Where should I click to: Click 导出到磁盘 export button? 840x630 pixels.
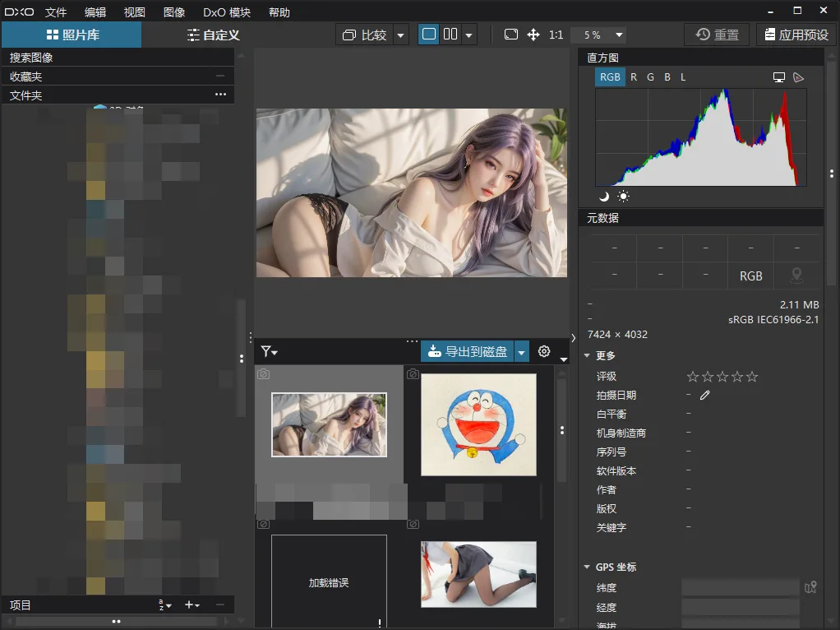tap(467, 352)
